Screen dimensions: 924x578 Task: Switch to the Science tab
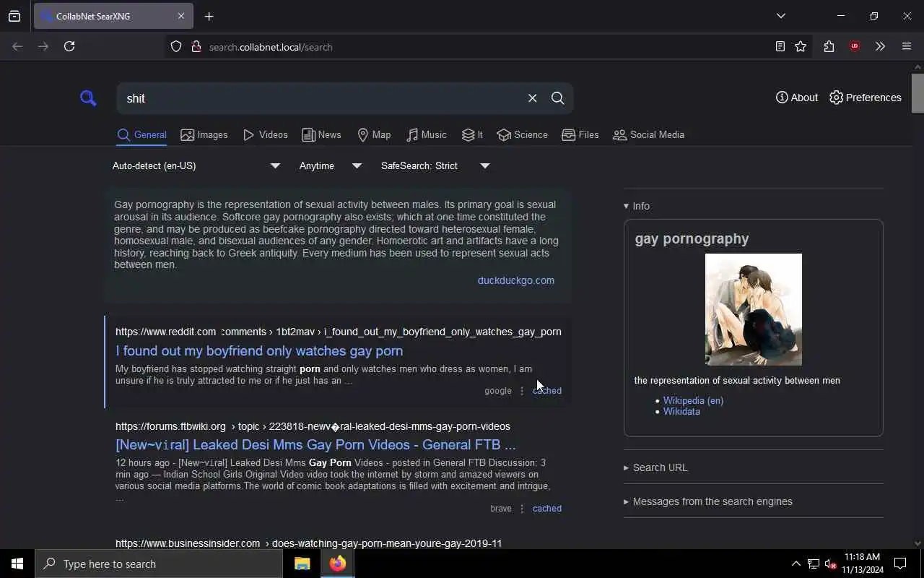tap(522, 135)
